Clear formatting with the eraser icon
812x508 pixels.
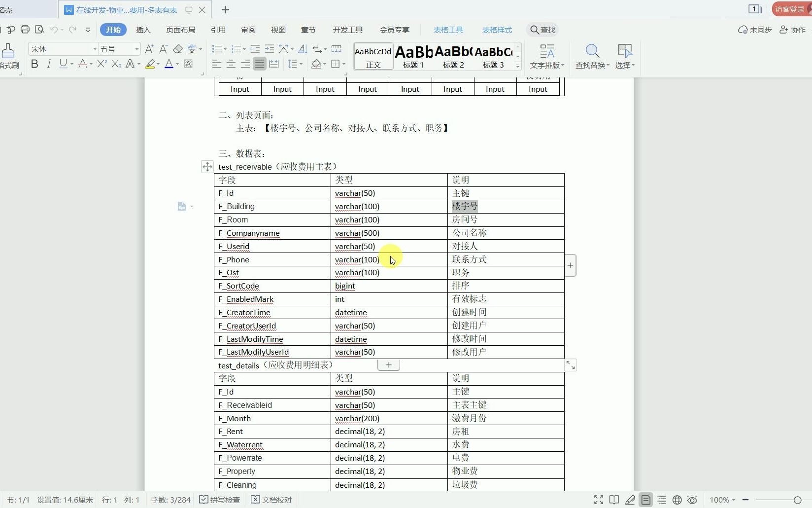pos(178,49)
